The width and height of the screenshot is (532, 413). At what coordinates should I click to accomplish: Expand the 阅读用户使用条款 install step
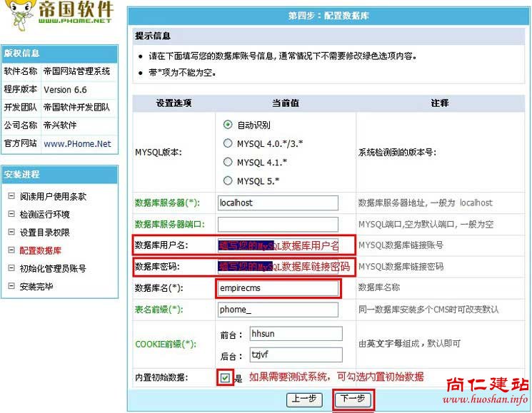click(x=53, y=196)
